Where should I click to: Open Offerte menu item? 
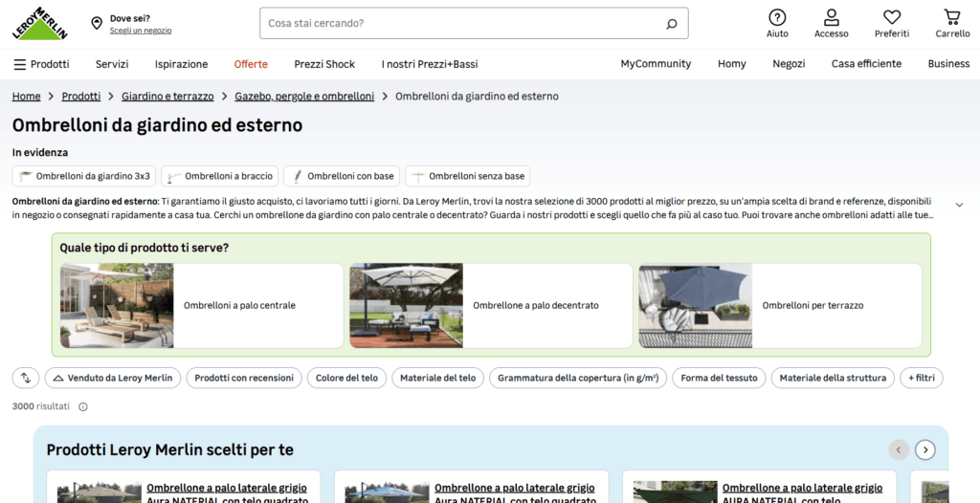pyautogui.click(x=251, y=64)
